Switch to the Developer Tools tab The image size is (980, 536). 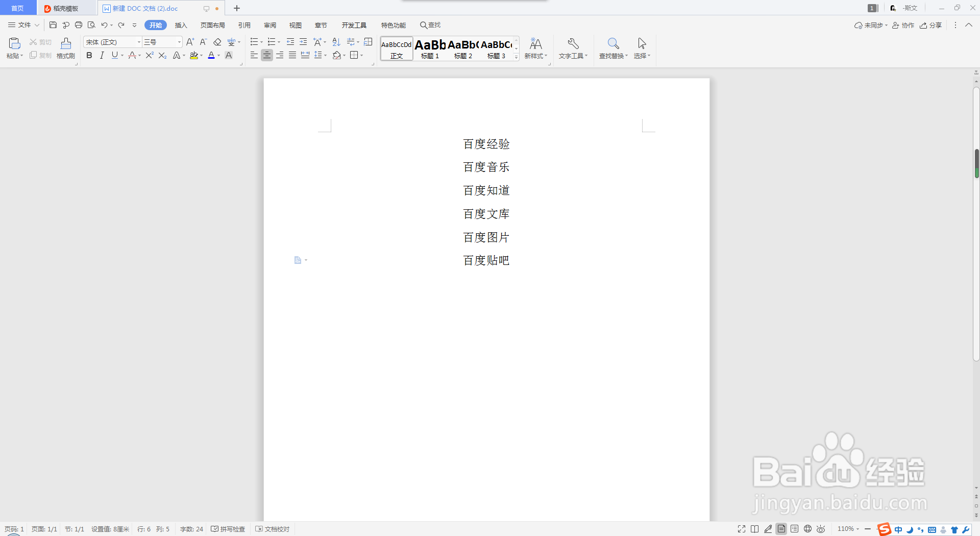(x=354, y=25)
